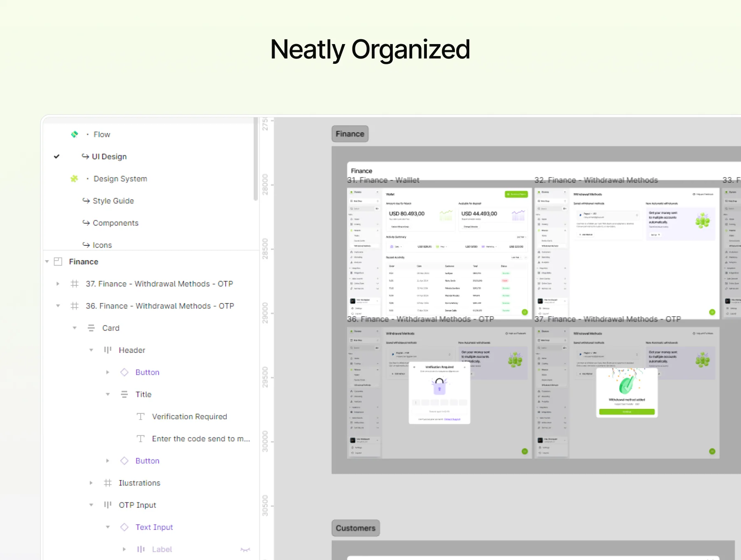Click the green puzzle icon beside Design System
Screen dimensions: 741x560
[74, 179]
